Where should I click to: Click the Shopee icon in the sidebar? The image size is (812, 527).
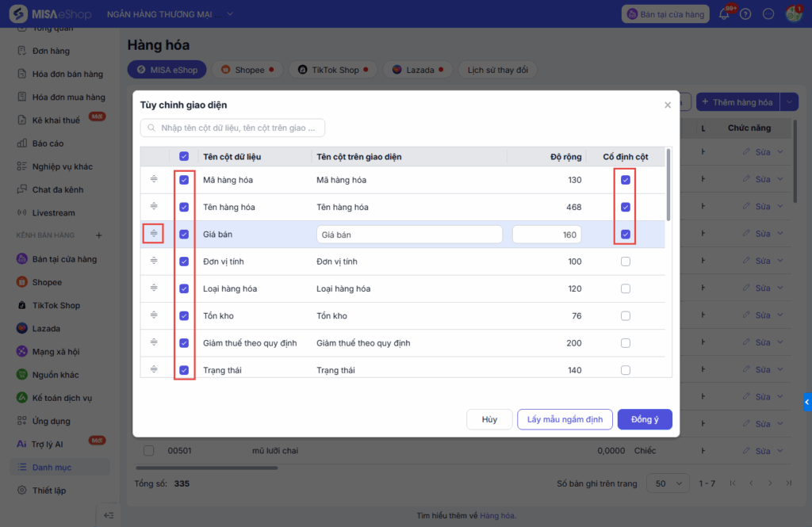click(x=22, y=282)
